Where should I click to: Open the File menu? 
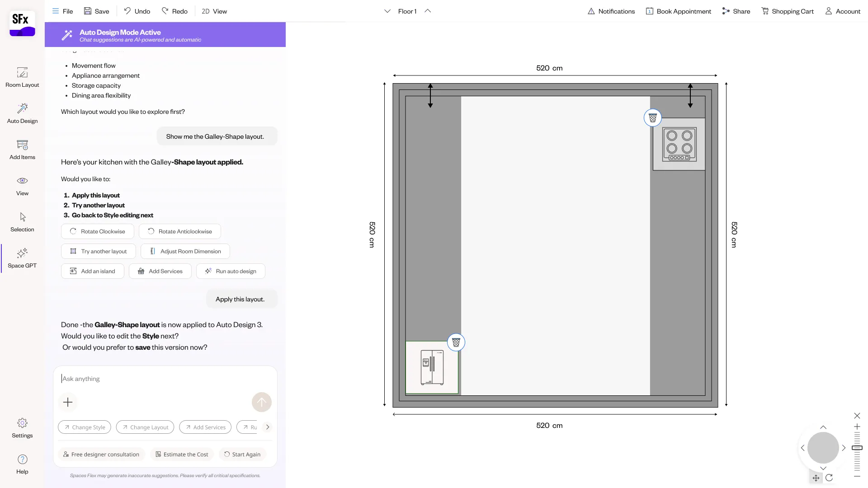pyautogui.click(x=62, y=11)
